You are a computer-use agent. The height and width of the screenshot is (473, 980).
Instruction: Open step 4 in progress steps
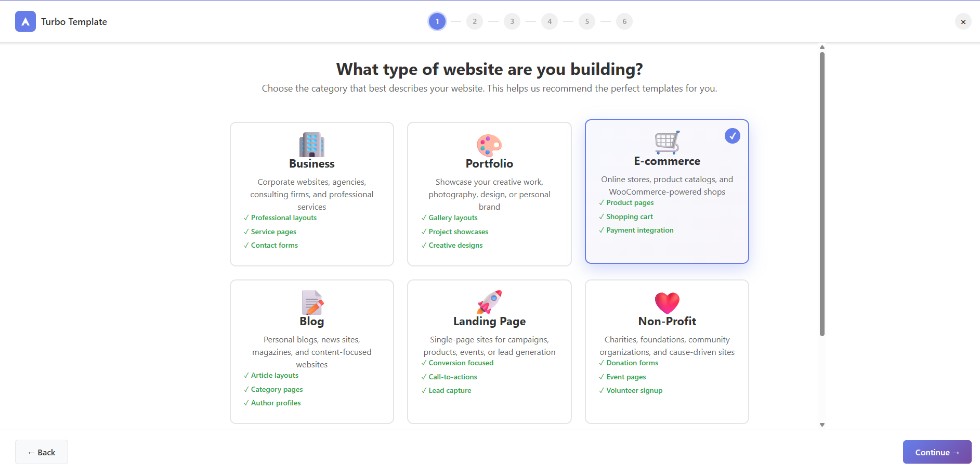pos(550,21)
